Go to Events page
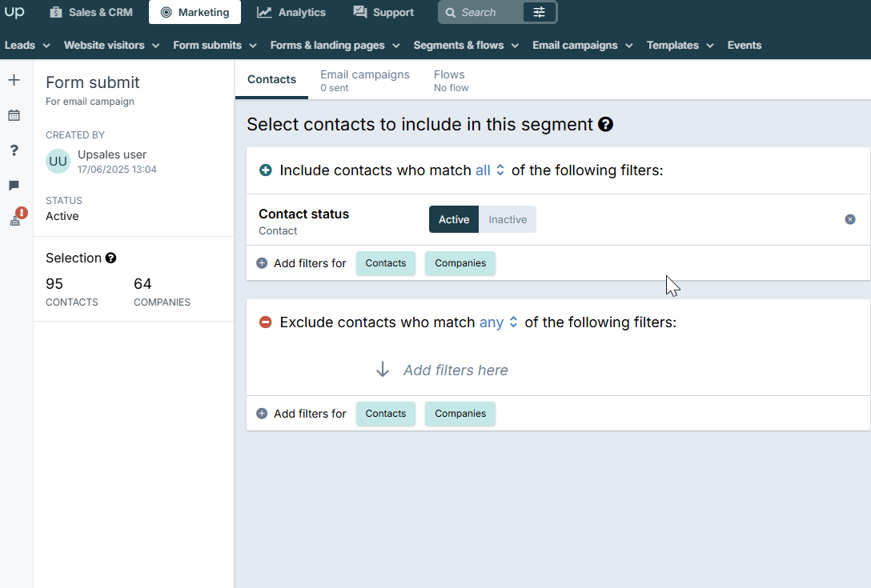The height and width of the screenshot is (588, 871). click(x=745, y=45)
